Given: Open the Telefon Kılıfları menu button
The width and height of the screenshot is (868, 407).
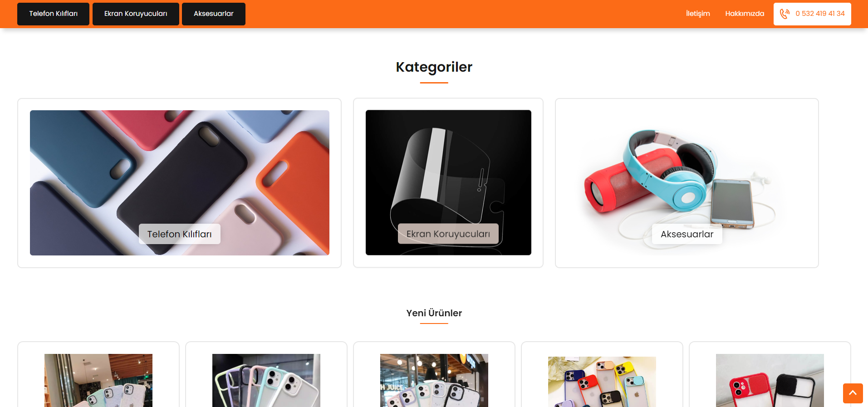Looking at the screenshot, I should click(x=53, y=14).
